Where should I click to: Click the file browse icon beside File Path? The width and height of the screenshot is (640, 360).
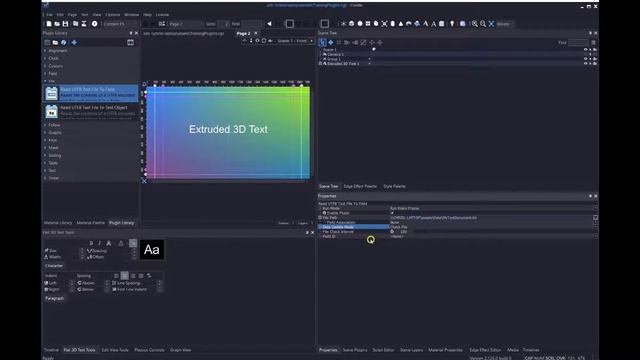pyautogui.click(x=596, y=218)
